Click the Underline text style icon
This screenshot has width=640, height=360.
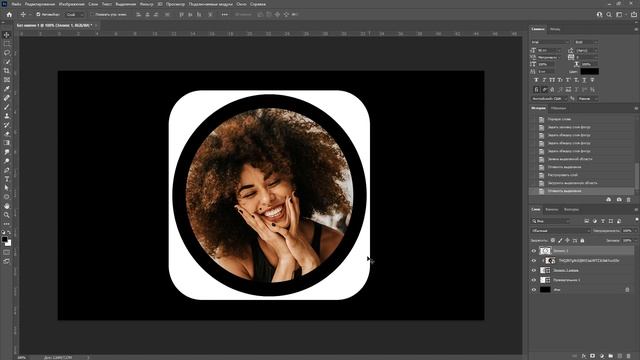pos(584,80)
